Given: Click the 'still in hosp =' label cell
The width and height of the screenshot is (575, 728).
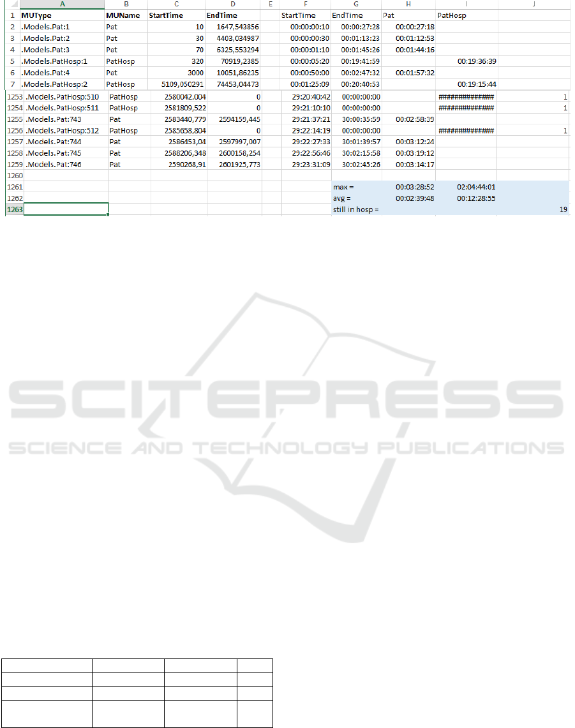Looking at the screenshot, I should [x=355, y=209].
